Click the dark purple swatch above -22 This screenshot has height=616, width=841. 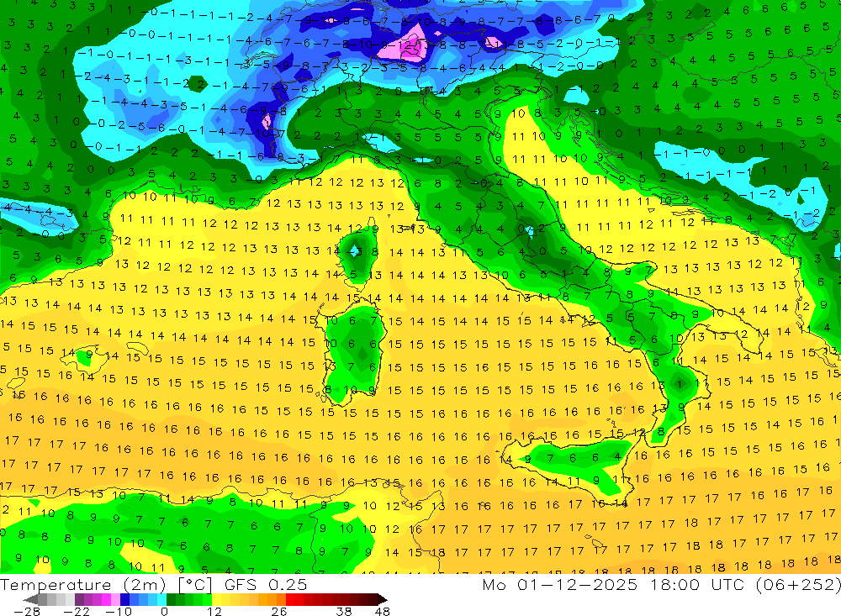pyautogui.click(x=79, y=599)
